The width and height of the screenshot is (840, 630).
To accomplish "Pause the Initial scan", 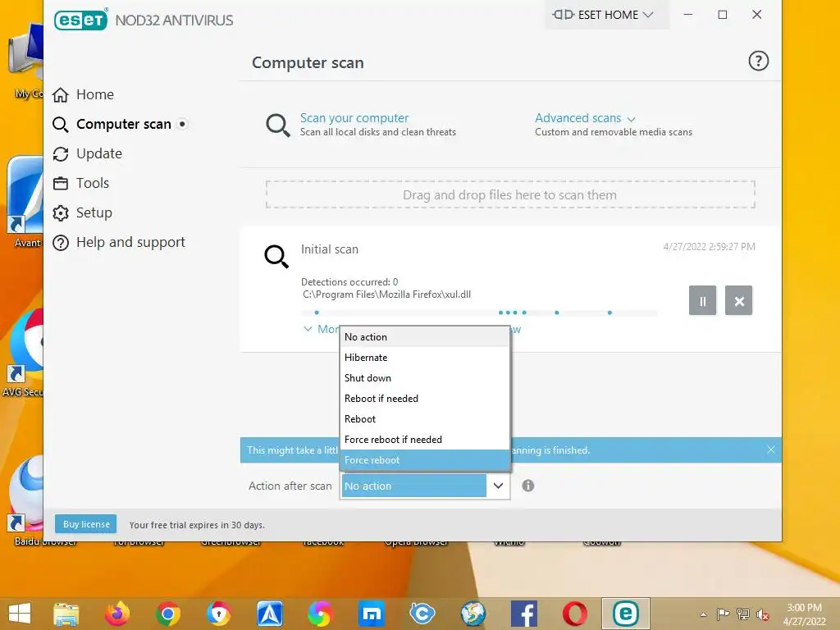I will click(x=702, y=300).
